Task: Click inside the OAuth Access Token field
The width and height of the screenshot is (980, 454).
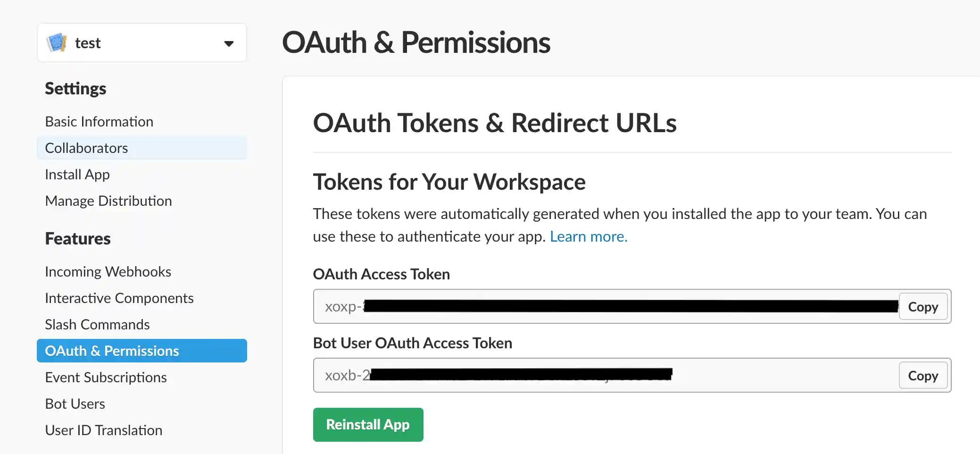Action: (604, 307)
